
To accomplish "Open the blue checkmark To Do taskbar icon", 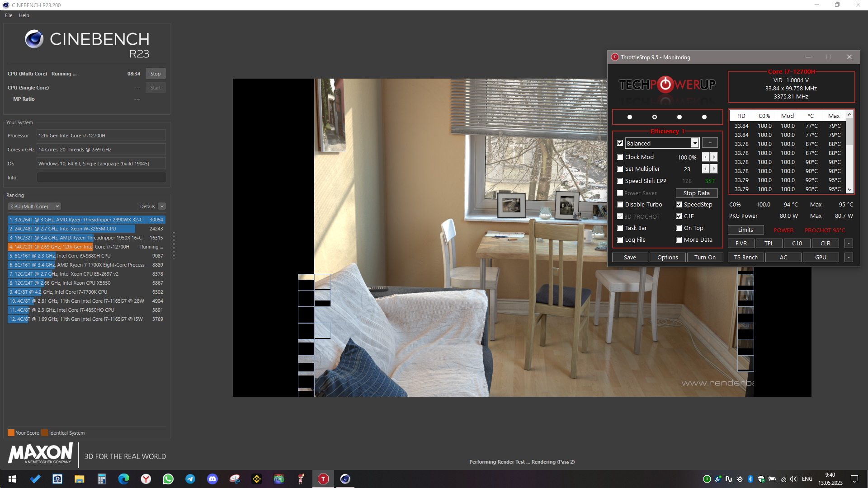I will [x=35, y=479].
